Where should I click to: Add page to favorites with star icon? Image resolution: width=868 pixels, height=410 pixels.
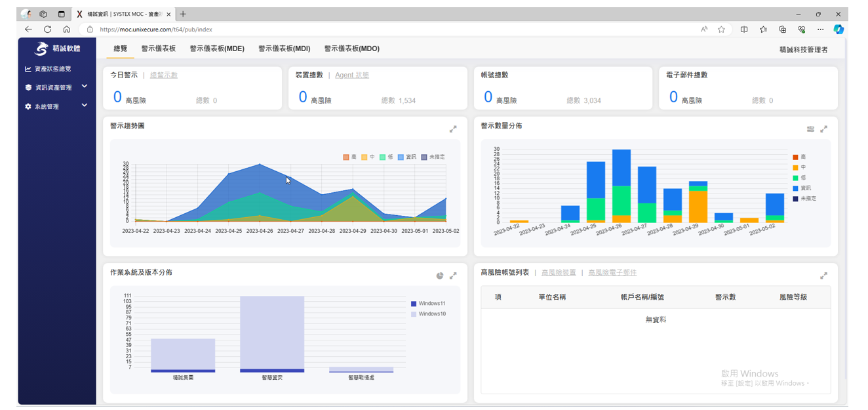click(x=721, y=30)
